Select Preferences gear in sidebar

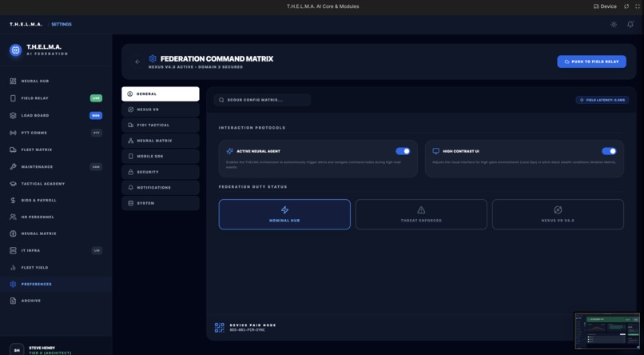point(56,284)
